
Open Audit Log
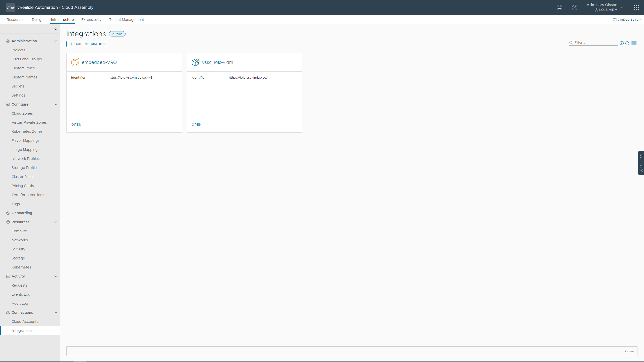[x=20, y=303]
